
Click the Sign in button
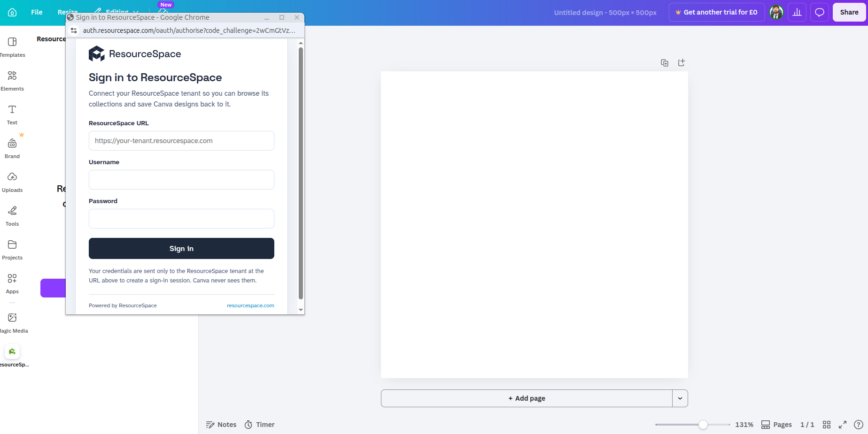[181, 248]
